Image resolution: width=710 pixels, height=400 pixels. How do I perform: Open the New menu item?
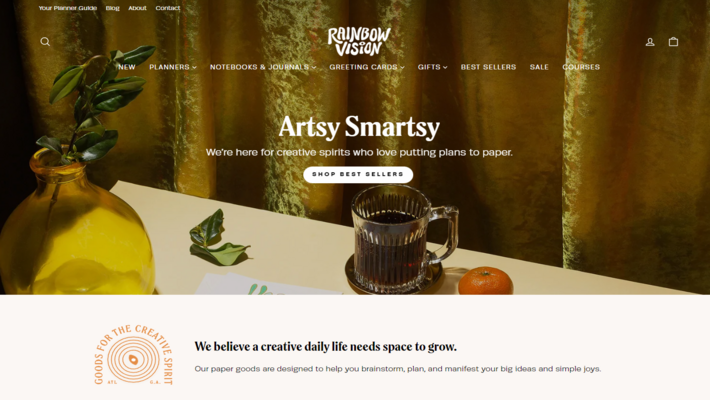pyautogui.click(x=127, y=67)
